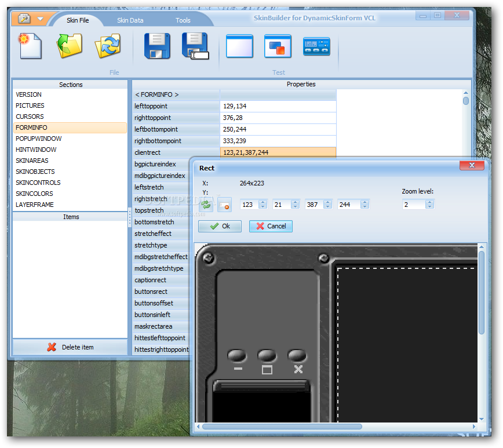
Task: Select the LAYERFRAME section
Action: [x=70, y=205]
